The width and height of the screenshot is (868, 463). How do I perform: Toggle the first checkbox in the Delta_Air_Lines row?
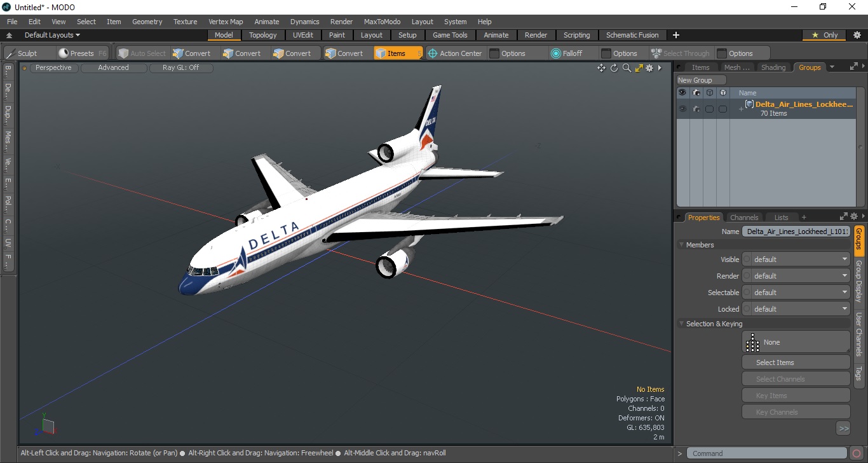pyautogui.click(x=710, y=109)
